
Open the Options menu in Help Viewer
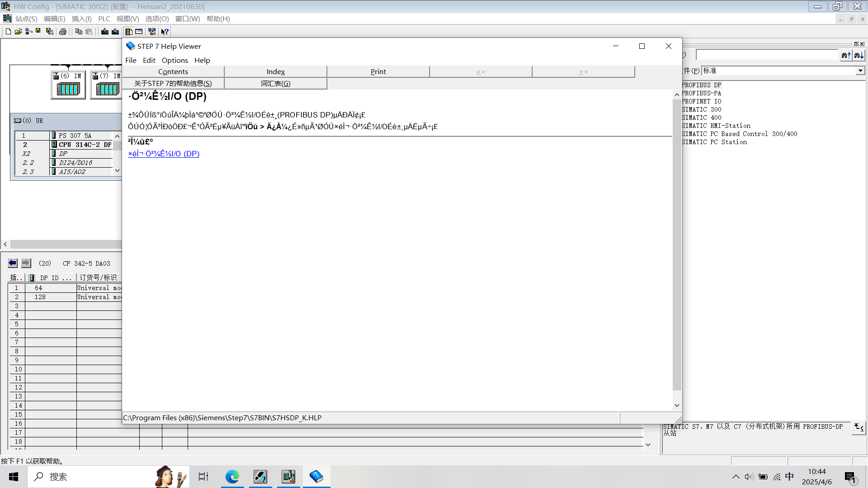click(175, 60)
